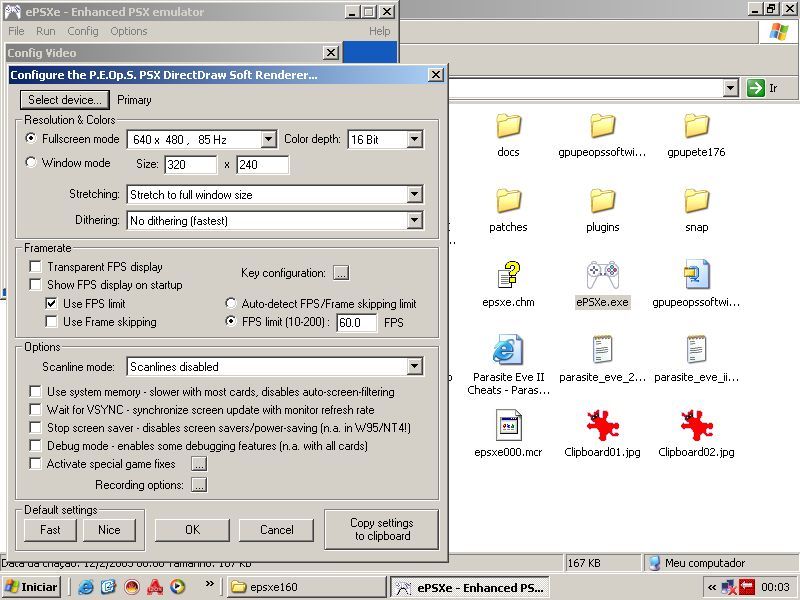Open the Config menu in ePSXe

click(83, 31)
